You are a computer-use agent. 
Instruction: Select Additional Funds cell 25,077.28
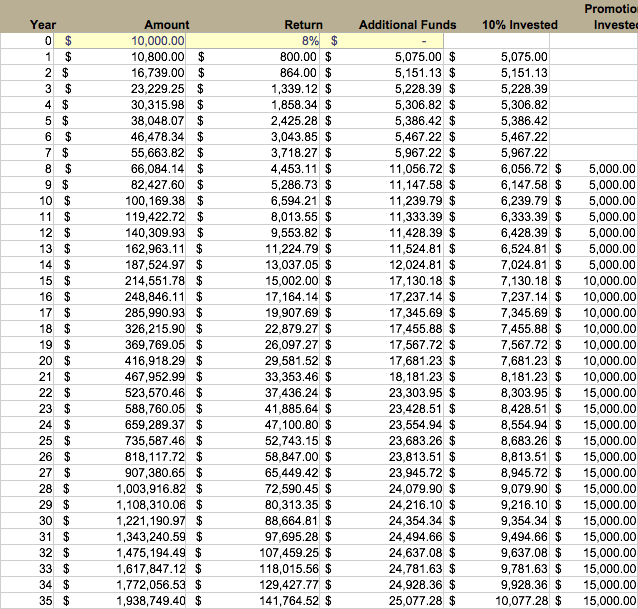click(x=382, y=601)
